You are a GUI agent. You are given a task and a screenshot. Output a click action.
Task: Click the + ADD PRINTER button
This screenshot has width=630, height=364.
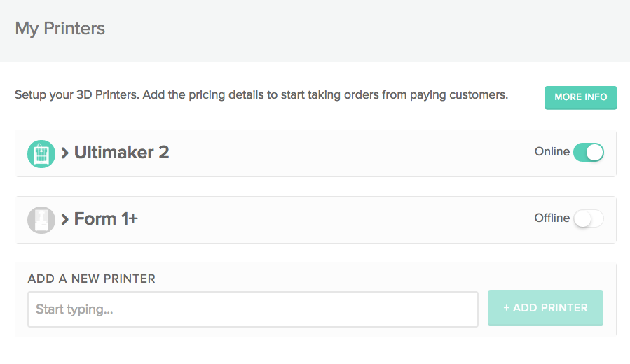(545, 308)
